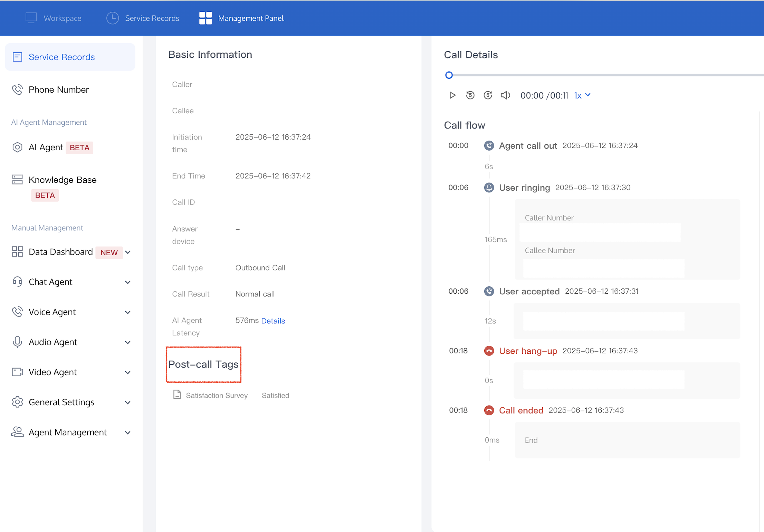Switch to Service Records top tab
The height and width of the screenshot is (532, 764).
tap(143, 18)
